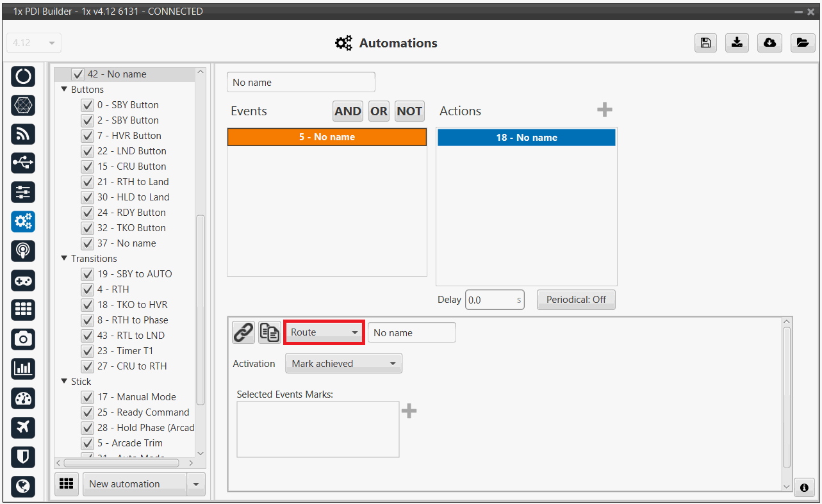822x504 pixels.
Task: Click the save icon in top toolbar
Action: click(705, 43)
